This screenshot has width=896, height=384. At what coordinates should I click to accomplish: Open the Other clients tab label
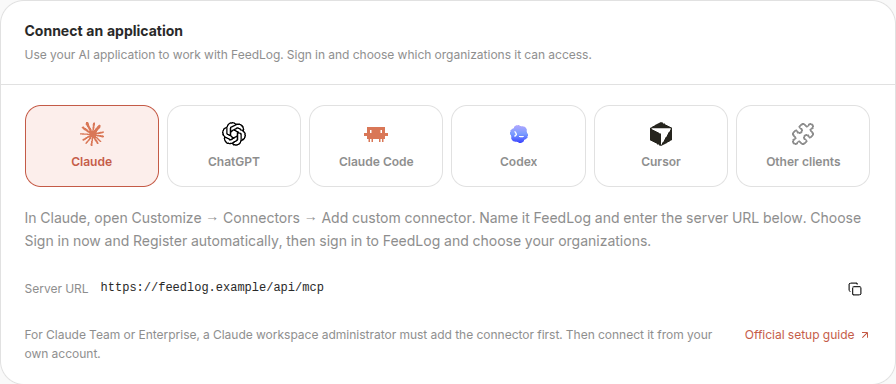tap(803, 162)
